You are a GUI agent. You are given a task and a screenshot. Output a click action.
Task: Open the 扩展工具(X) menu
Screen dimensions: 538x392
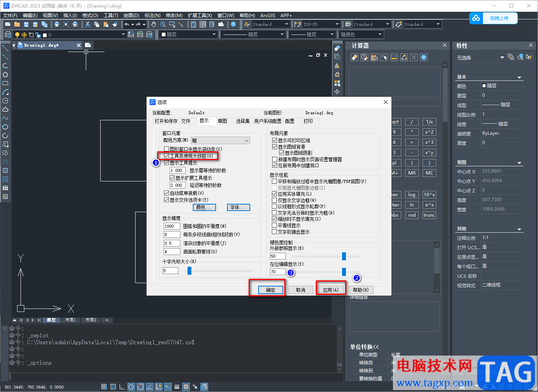tap(200, 16)
